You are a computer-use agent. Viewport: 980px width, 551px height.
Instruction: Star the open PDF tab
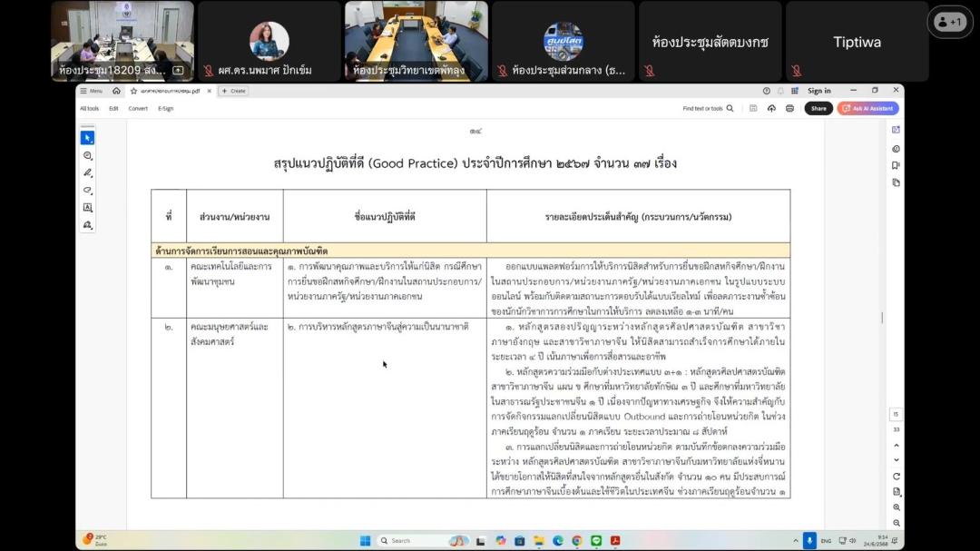click(133, 91)
